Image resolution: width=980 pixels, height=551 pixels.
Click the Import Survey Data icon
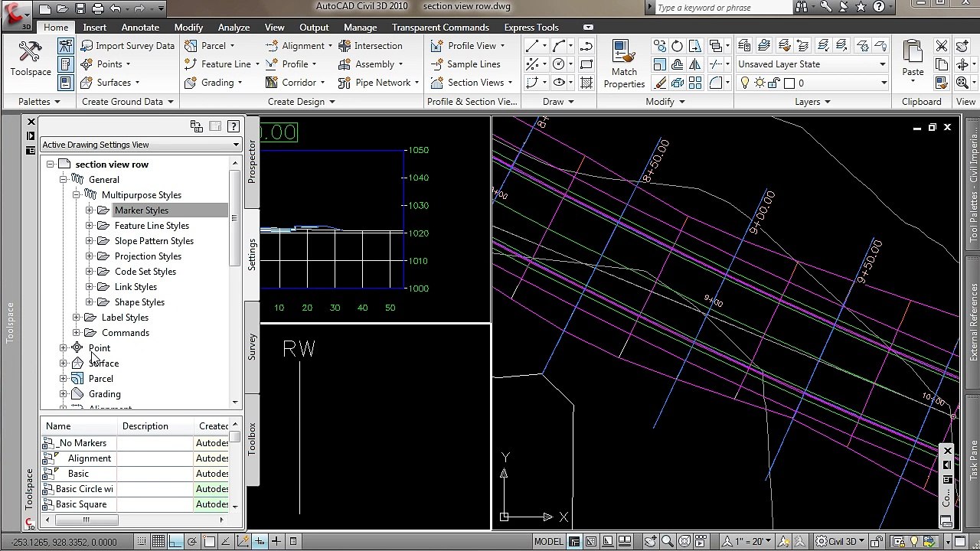(x=87, y=46)
